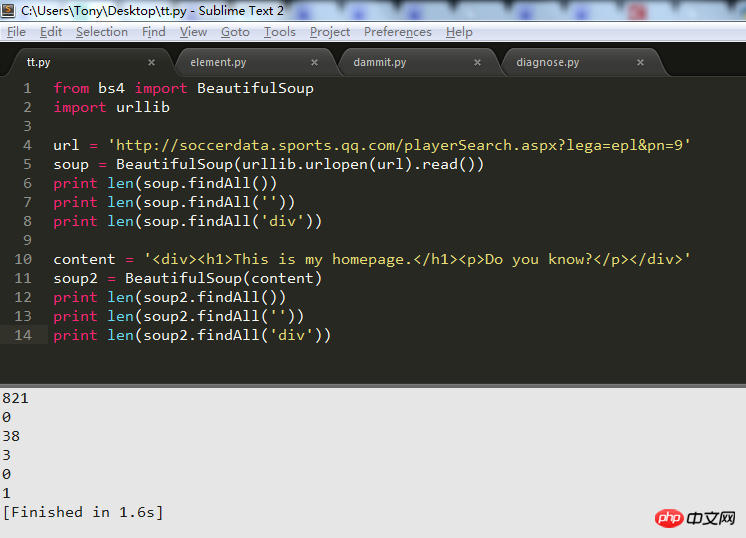Viewport: 746px width, 538px height.
Task: Close the diagnose.py tab
Action: coord(640,62)
